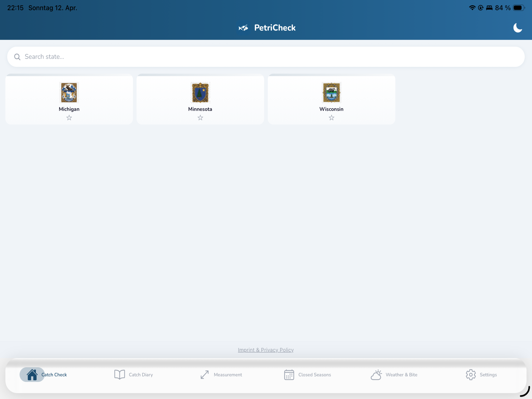Tap the battery status icon
This screenshot has height=399, width=532.
tap(519, 8)
